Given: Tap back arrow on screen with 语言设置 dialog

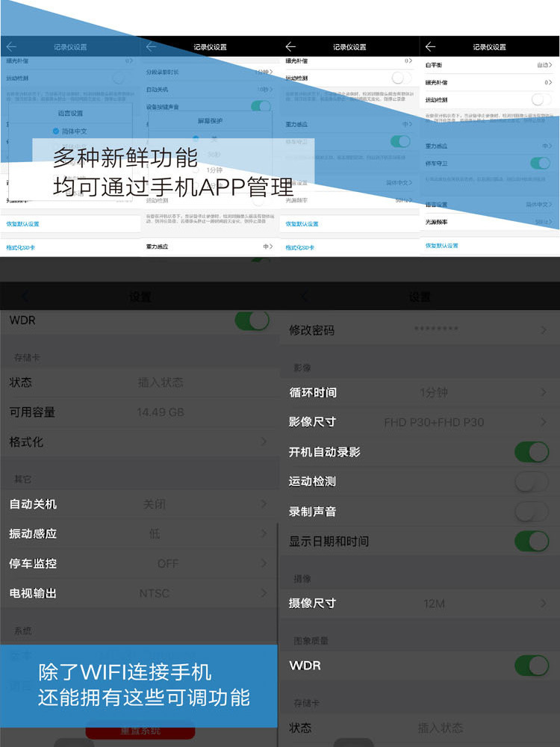Looking at the screenshot, I should point(11,46).
